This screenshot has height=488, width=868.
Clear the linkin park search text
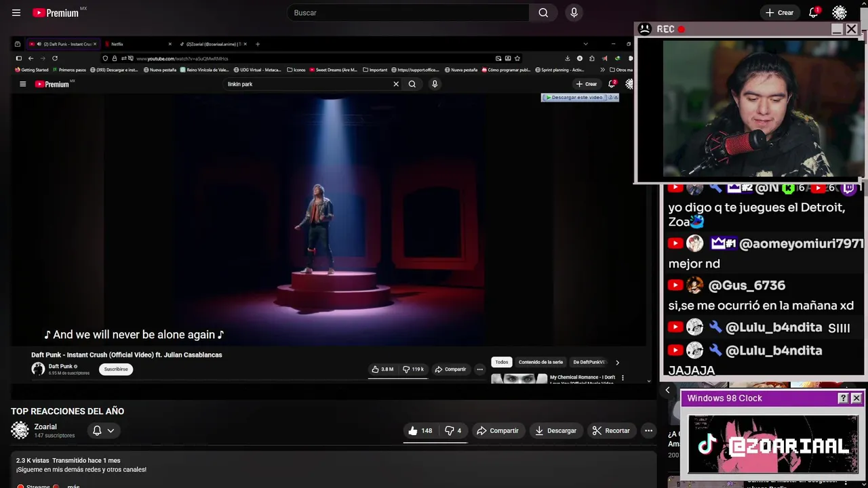396,84
